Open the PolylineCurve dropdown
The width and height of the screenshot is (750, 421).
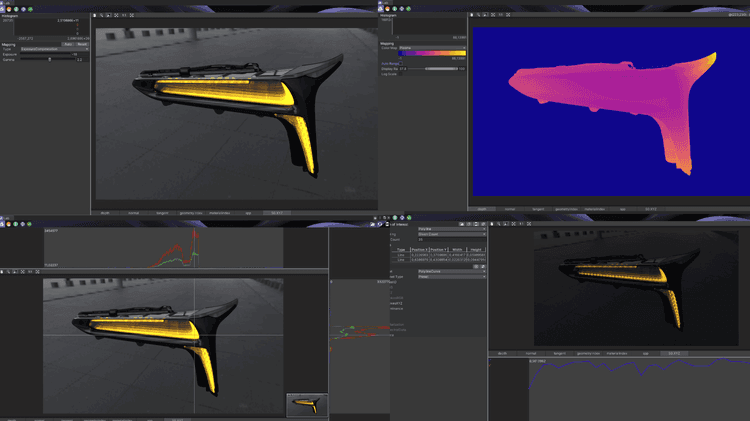tap(452, 271)
